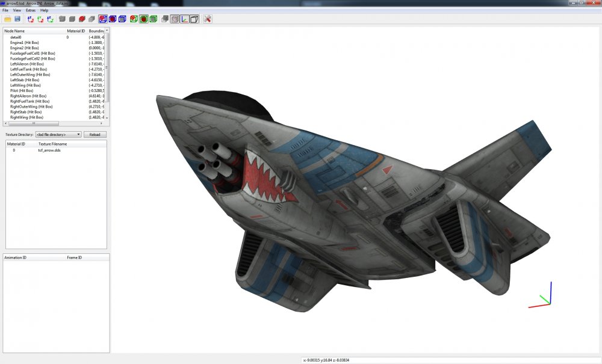This screenshot has width=602, height=364.
Task: Click the save floppy disk icon
Action: coord(17,19)
